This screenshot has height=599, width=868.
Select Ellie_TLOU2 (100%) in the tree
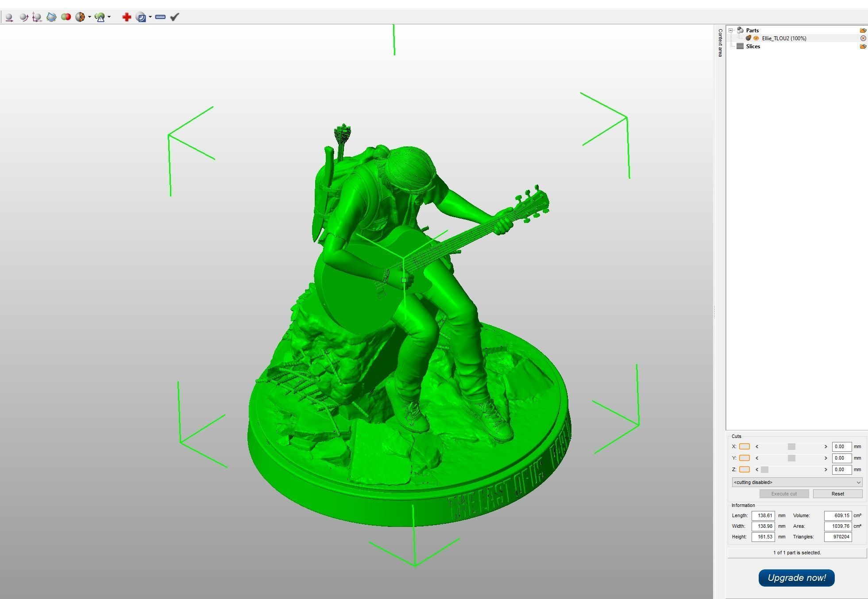(784, 38)
